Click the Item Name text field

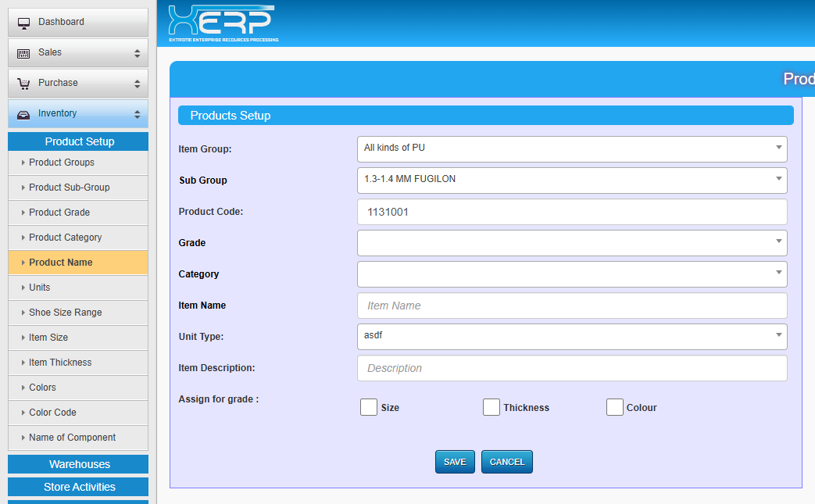[x=571, y=306]
